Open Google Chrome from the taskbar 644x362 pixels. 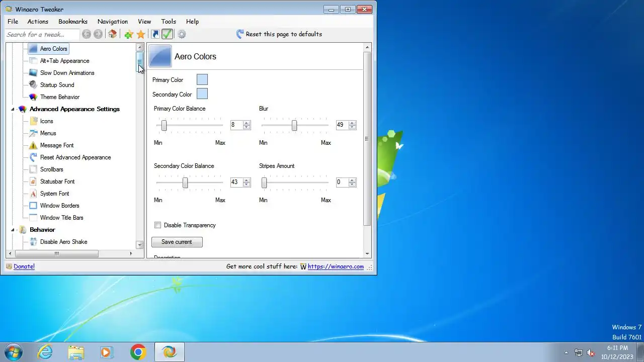138,352
